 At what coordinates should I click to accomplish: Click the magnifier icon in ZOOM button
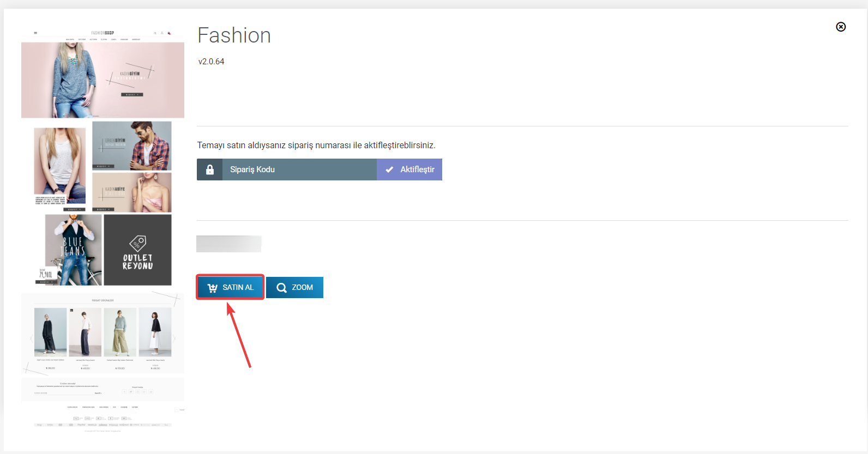click(x=281, y=288)
